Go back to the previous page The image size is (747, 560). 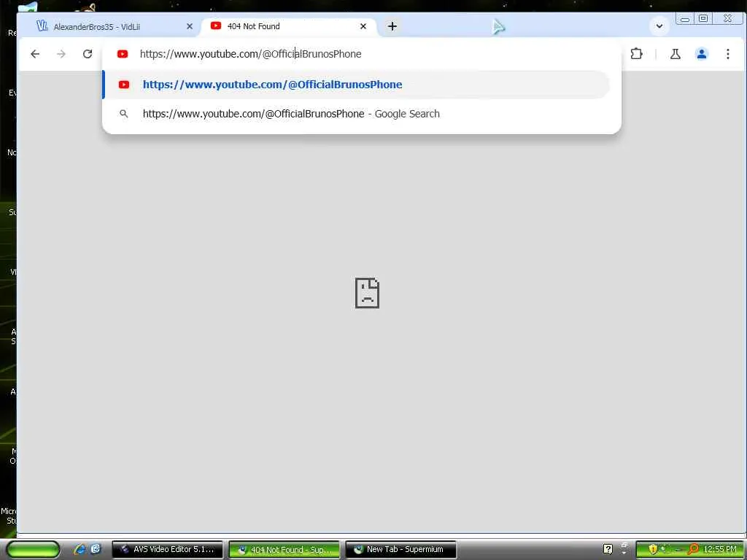35,54
